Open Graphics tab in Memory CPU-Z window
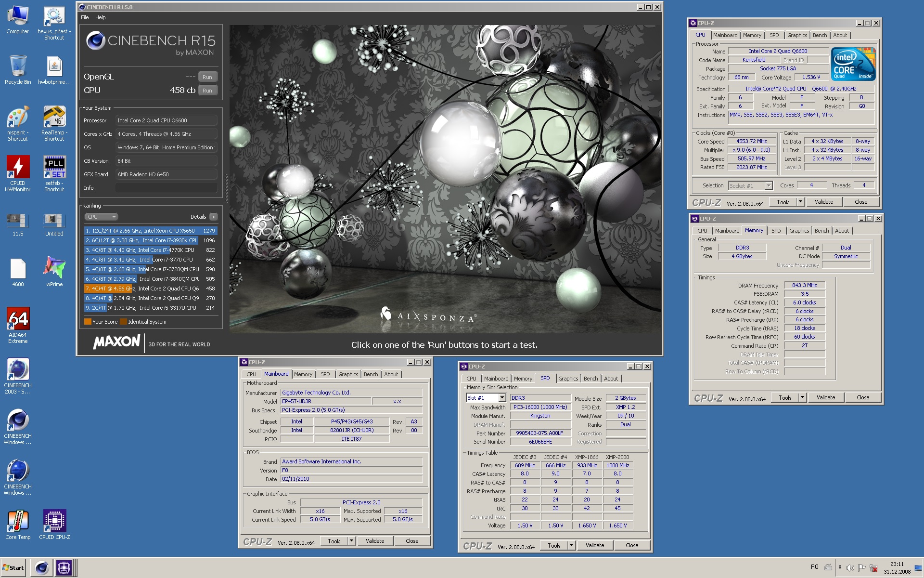 click(x=799, y=231)
